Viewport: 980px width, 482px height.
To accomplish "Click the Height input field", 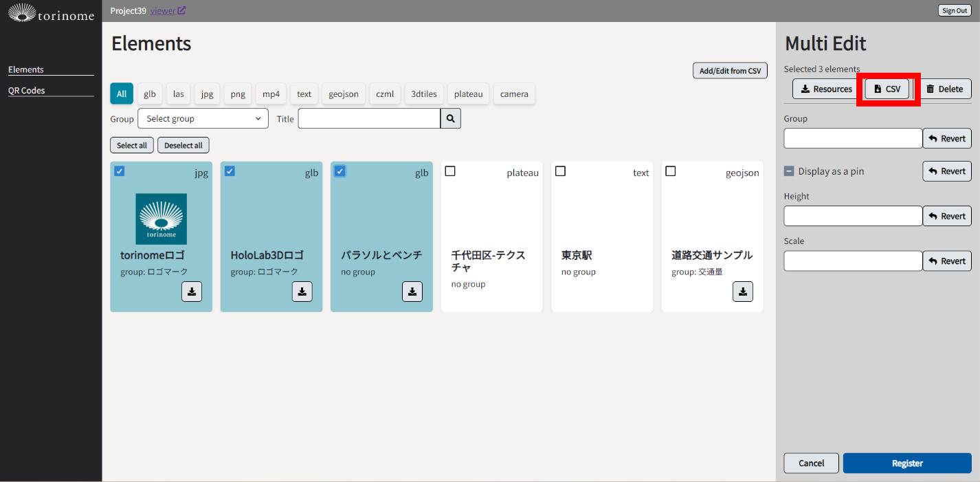I will (x=853, y=216).
